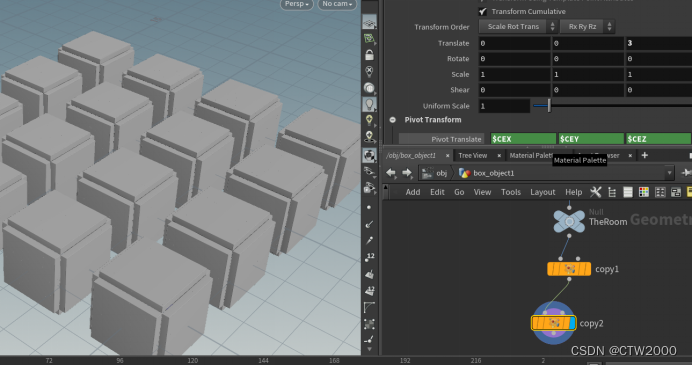Click the Uniform Scale value field
The width and height of the screenshot is (693, 366).
click(x=504, y=106)
